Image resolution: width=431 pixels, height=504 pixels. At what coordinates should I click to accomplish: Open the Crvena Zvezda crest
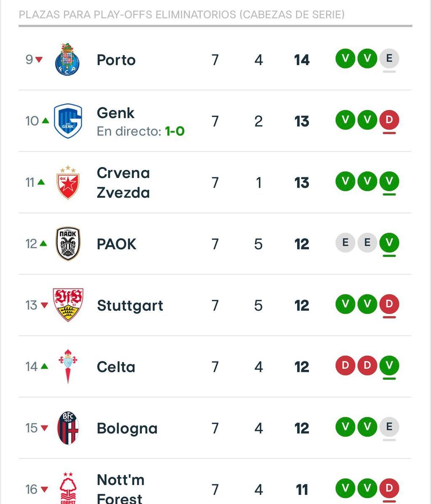68,182
